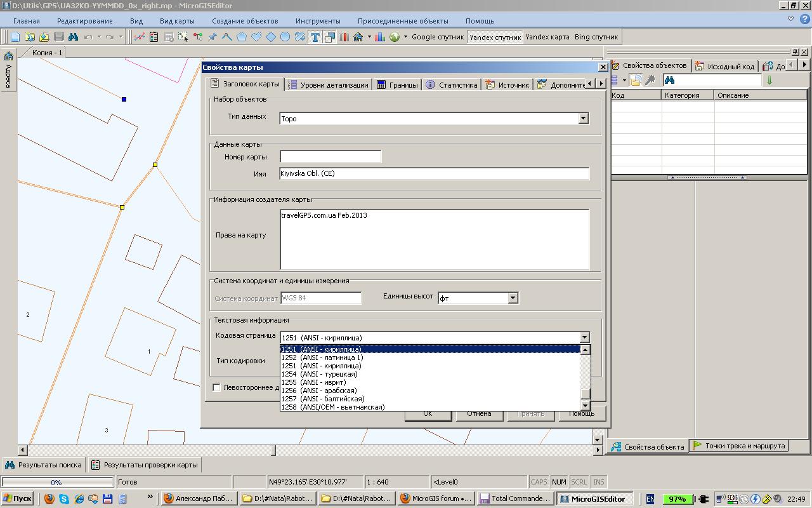Toggle the Левостороннее checkbox

(x=217, y=387)
